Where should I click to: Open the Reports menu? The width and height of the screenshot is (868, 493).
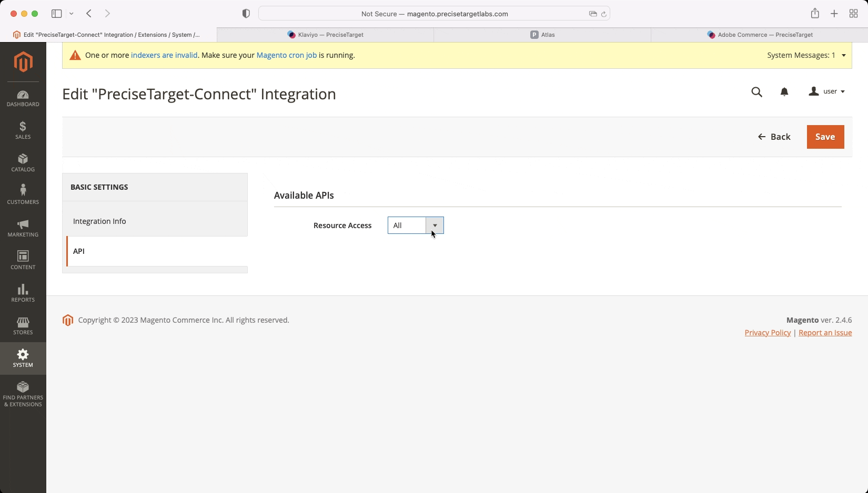pos(23,293)
